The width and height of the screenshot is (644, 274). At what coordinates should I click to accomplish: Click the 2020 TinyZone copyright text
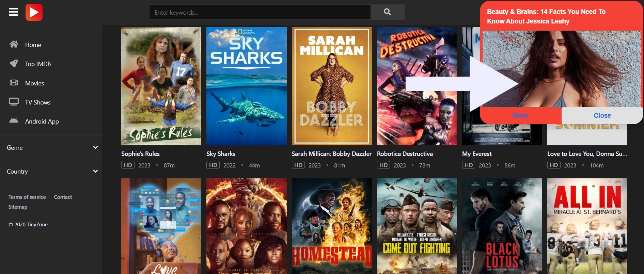28,225
